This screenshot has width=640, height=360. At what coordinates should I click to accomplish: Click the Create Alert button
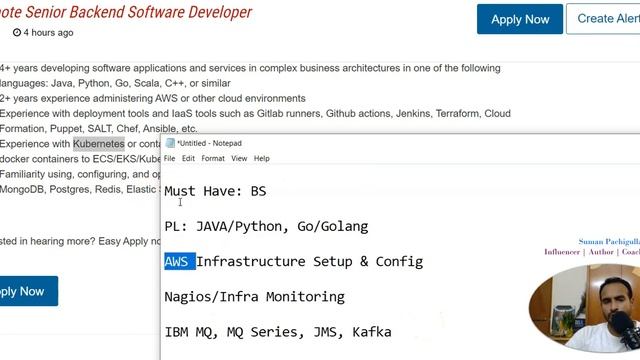603,19
